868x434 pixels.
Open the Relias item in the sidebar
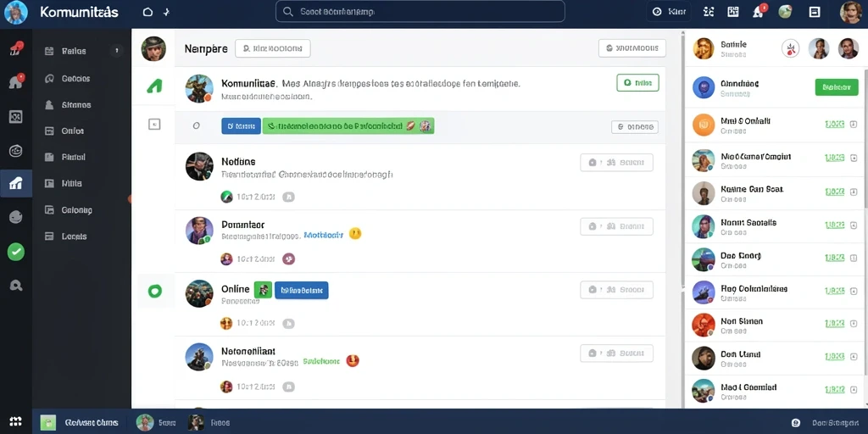pos(74,51)
